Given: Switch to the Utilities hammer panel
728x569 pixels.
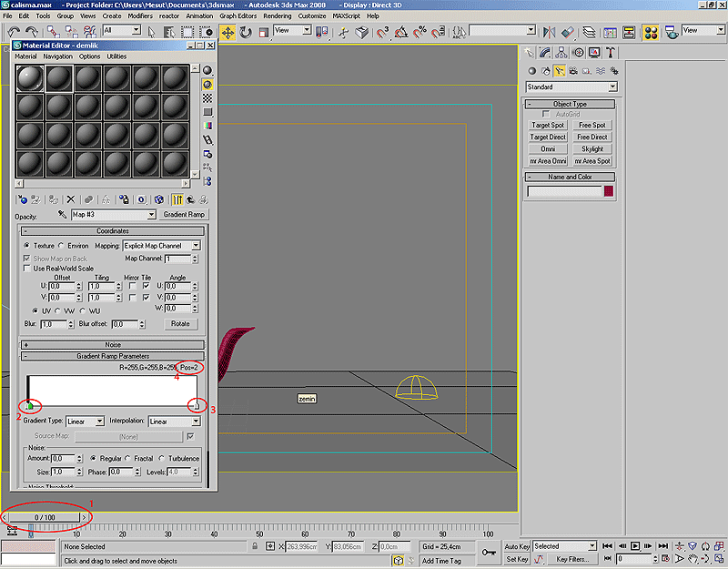Looking at the screenshot, I should [611, 53].
